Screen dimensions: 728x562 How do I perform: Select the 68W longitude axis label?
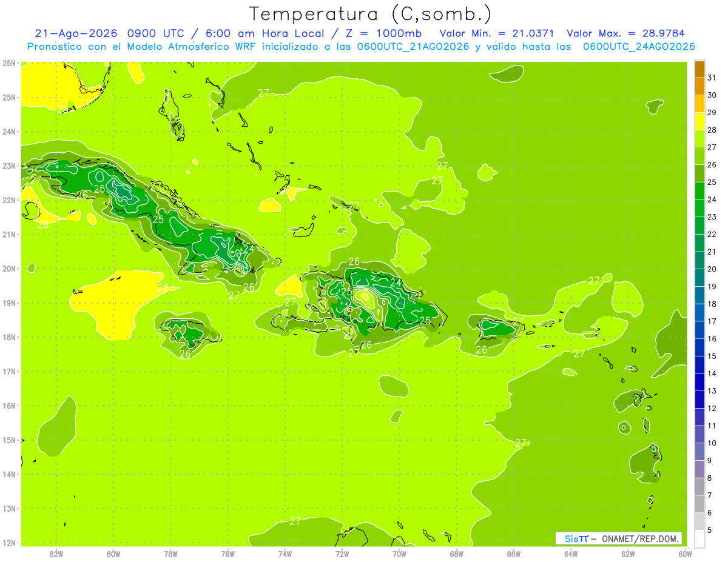click(457, 554)
